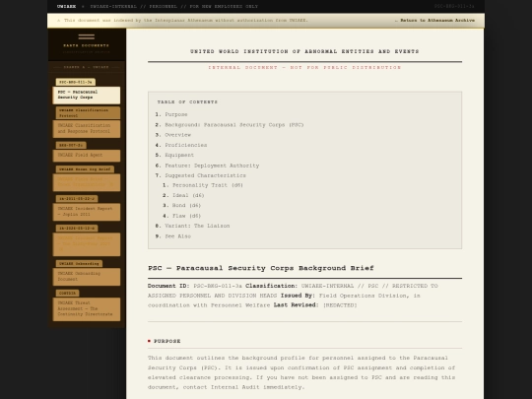
Task: Open Feature: Deployment Authority contents link
Action: pos(212,166)
